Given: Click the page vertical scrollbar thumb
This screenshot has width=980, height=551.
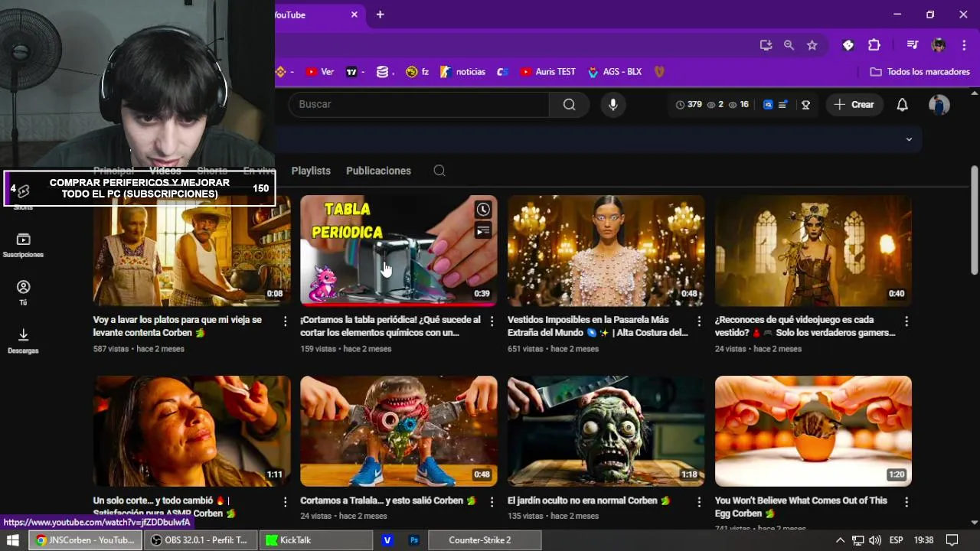Looking at the screenshot, I should 974,220.
